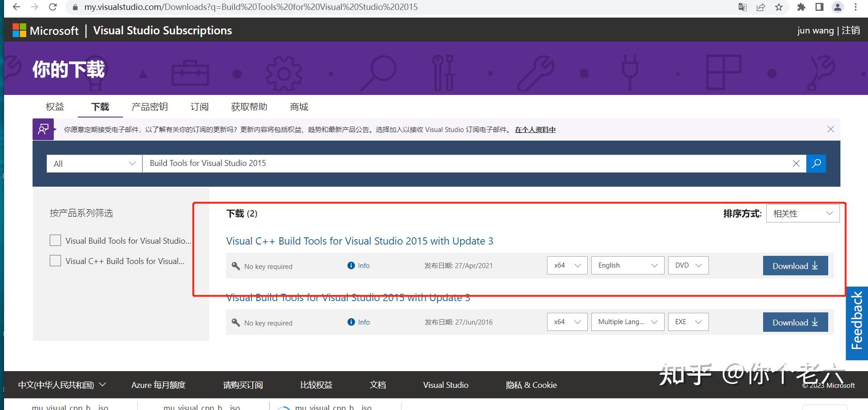Switch to the 权益 tab
The width and height of the screenshot is (868, 410).
pyautogui.click(x=55, y=107)
